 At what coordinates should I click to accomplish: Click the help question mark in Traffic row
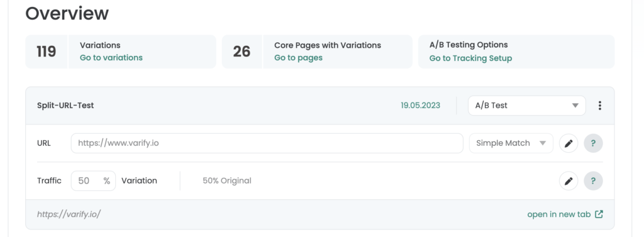click(x=593, y=181)
